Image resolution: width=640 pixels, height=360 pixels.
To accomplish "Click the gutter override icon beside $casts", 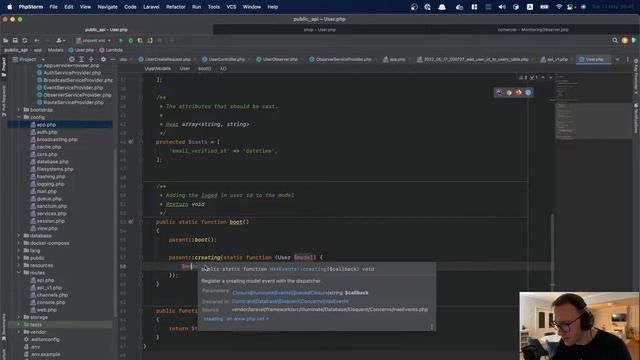I will tap(131, 142).
